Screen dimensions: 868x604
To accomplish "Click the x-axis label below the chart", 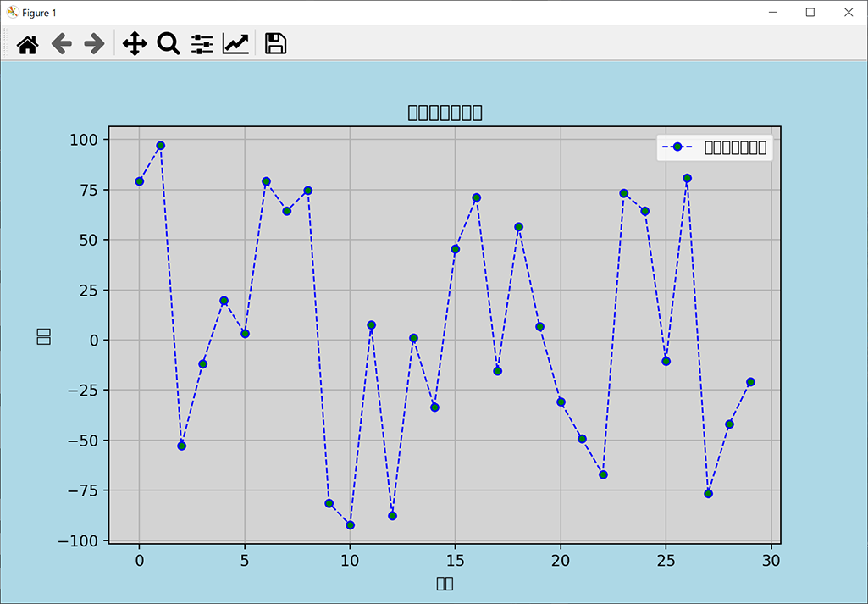I will pyautogui.click(x=445, y=583).
